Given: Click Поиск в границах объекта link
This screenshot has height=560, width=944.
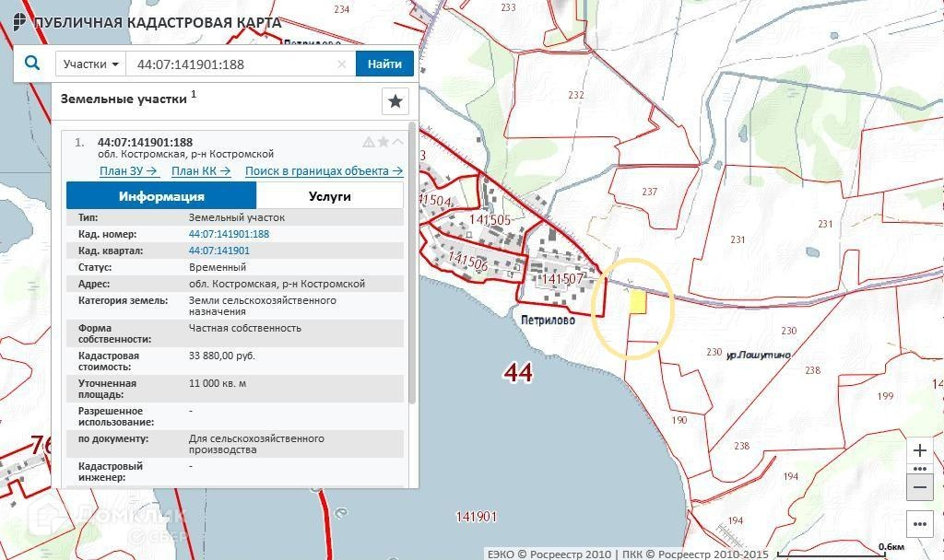Looking at the screenshot, I should pyautogui.click(x=323, y=171).
